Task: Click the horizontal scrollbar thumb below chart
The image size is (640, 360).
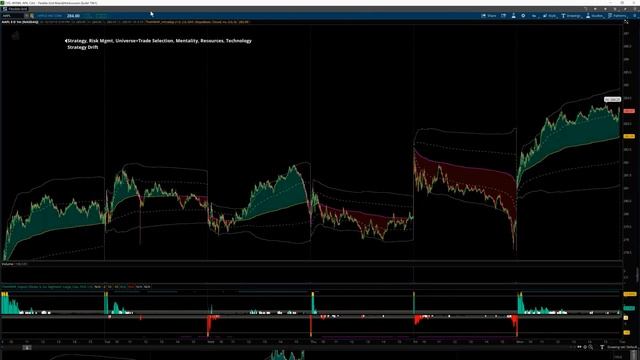Action: (x=27, y=347)
